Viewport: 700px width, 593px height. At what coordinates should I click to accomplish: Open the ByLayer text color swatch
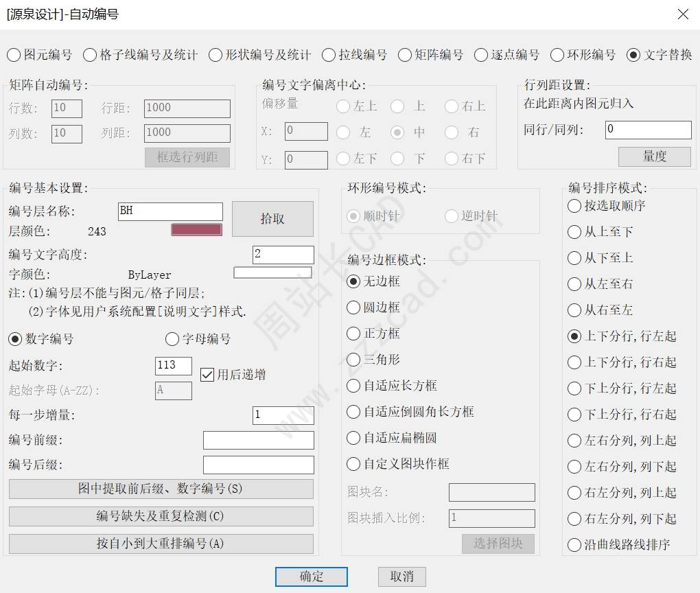pyautogui.click(x=272, y=272)
